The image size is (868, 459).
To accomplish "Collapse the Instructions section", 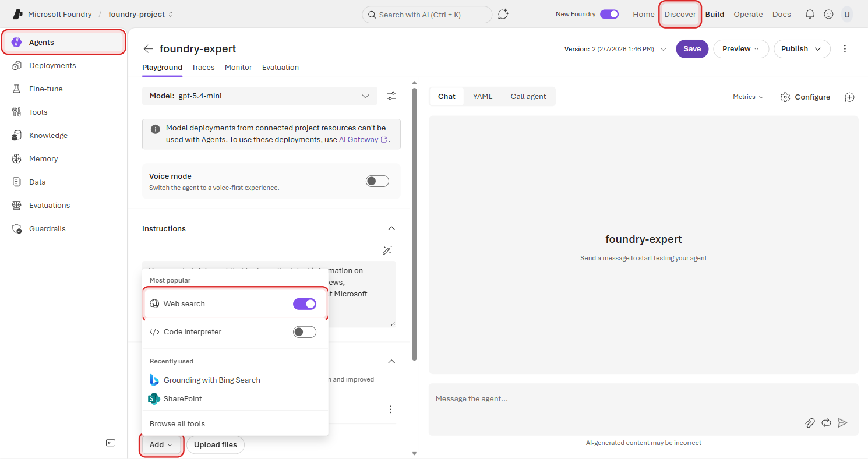I will (x=391, y=228).
